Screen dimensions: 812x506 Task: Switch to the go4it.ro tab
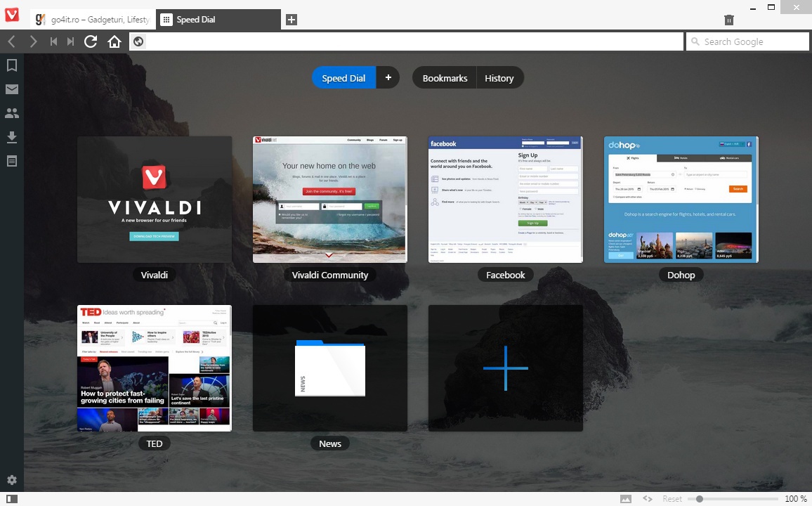(93, 20)
